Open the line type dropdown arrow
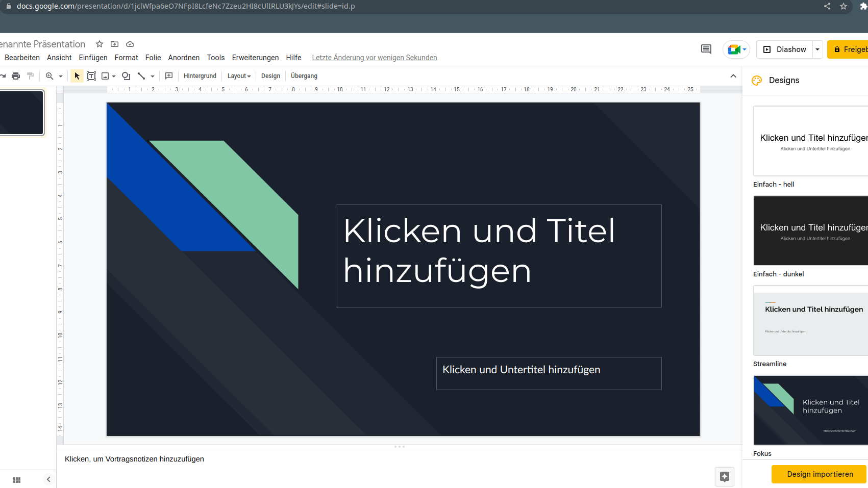This screenshot has height=488, width=868. click(153, 76)
